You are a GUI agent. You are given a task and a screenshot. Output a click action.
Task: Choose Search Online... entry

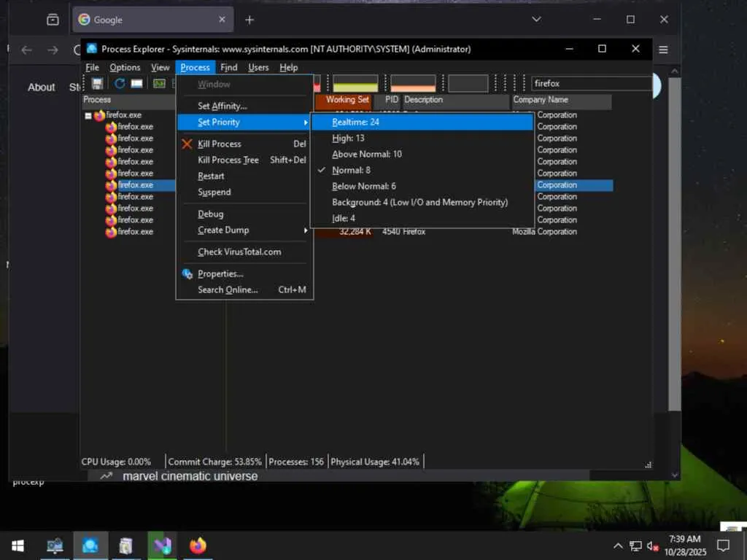click(244, 290)
